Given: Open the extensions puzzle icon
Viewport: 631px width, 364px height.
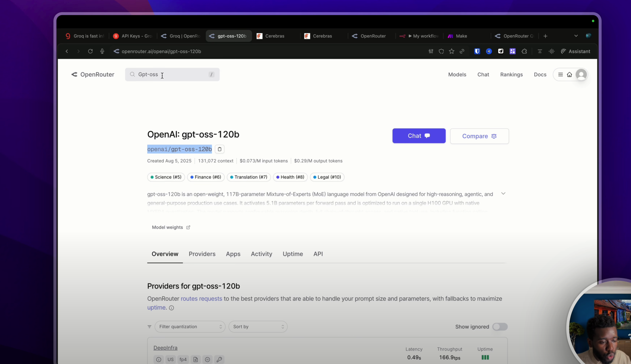Looking at the screenshot, I should coord(524,51).
